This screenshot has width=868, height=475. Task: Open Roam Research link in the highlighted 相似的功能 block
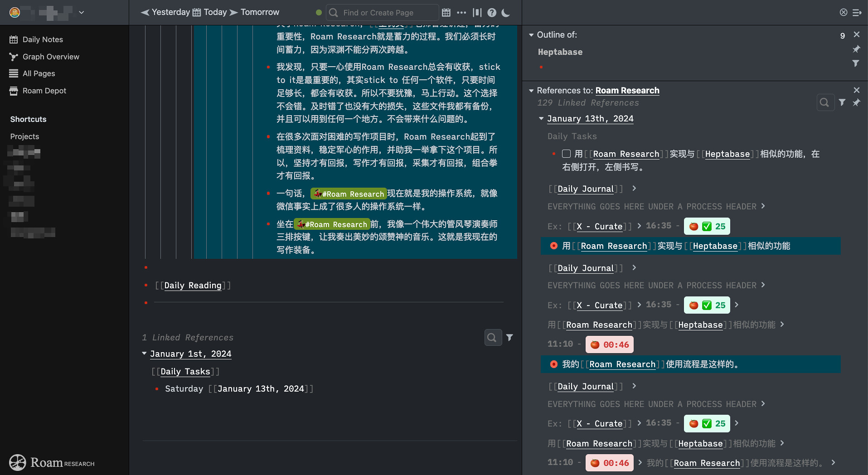[614, 246]
